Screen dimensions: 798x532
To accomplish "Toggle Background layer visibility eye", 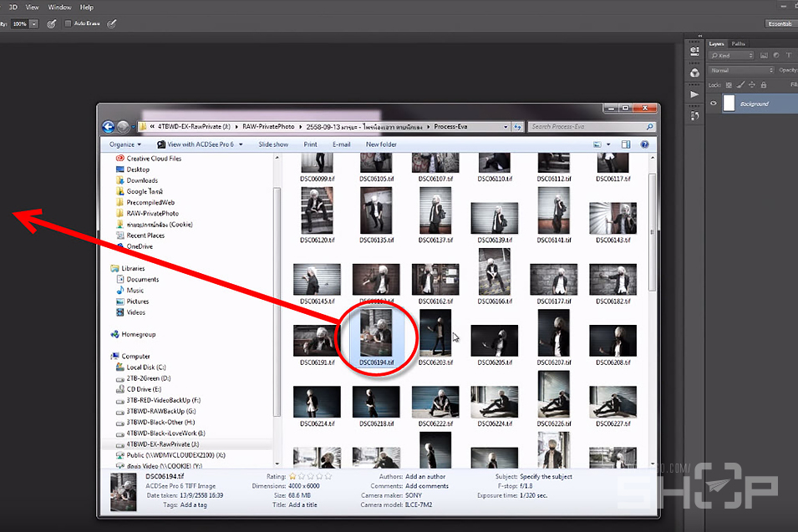I will 714,104.
